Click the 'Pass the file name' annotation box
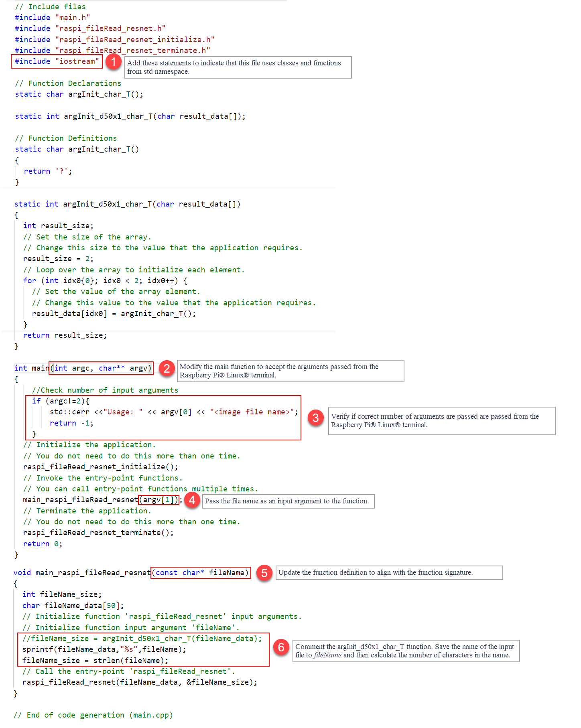 point(288,501)
